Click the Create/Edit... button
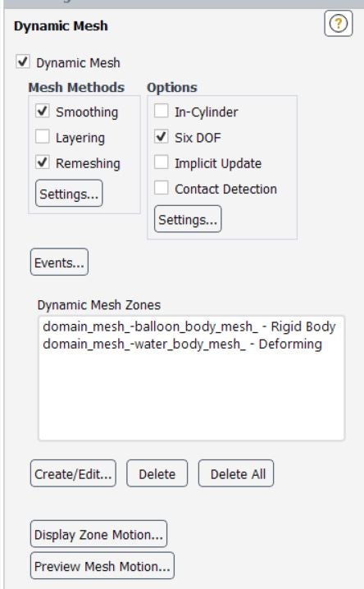 [73, 473]
